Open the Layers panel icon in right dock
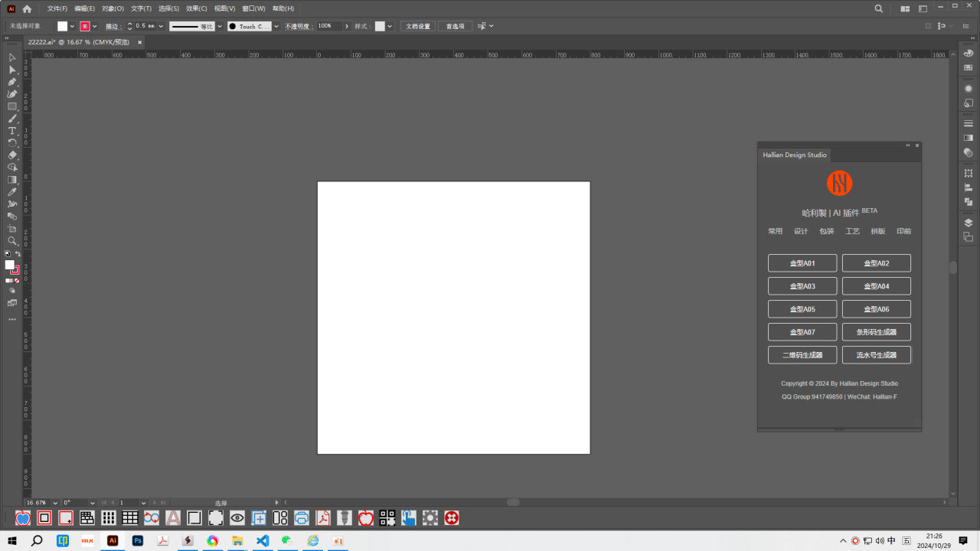This screenshot has height=551, width=980. click(969, 223)
